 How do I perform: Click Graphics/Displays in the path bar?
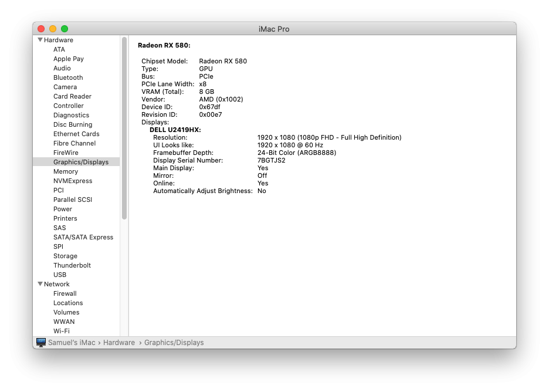point(174,343)
